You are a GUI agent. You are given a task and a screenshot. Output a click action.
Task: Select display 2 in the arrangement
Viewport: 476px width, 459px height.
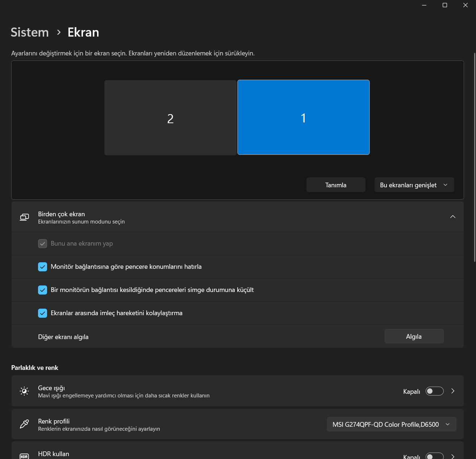click(170, 118)
